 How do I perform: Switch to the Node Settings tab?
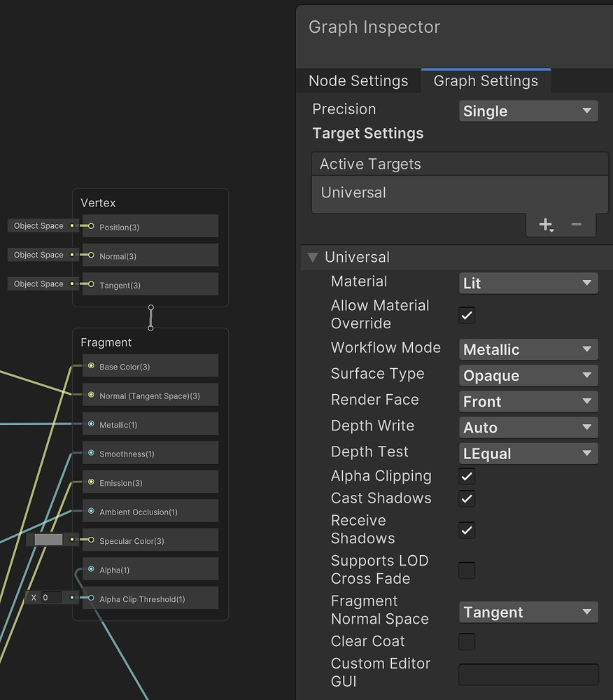(358, 80)
